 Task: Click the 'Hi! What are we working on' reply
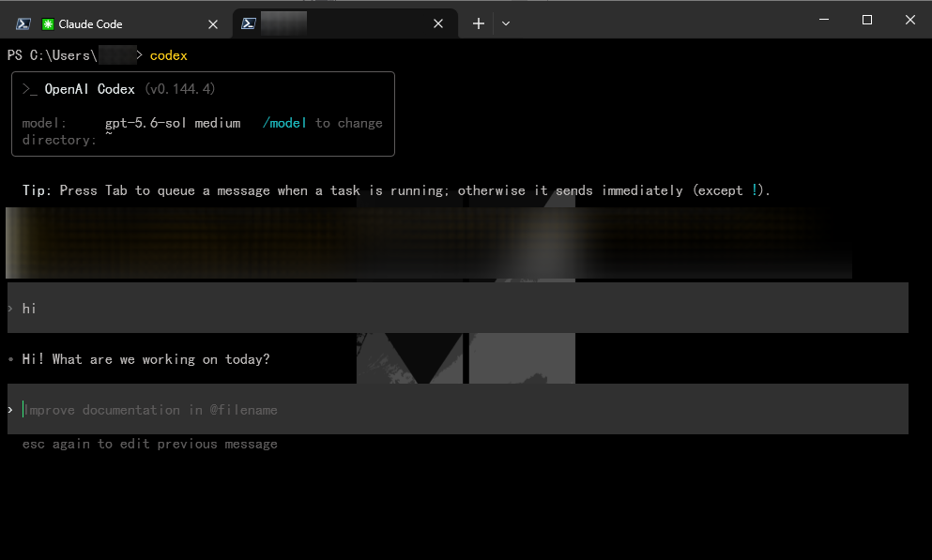[x=145, y=359]
